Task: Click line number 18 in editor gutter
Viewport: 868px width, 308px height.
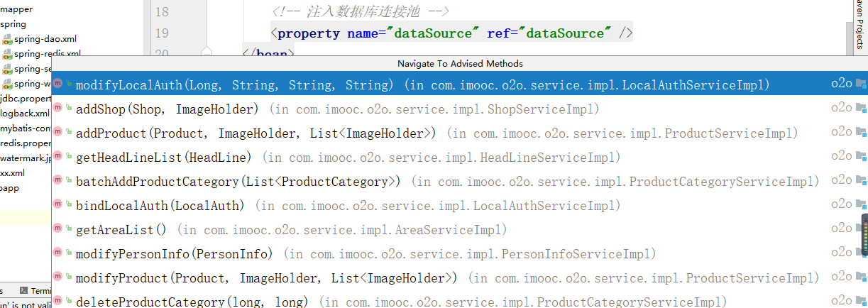Action: tap(162, 12)
